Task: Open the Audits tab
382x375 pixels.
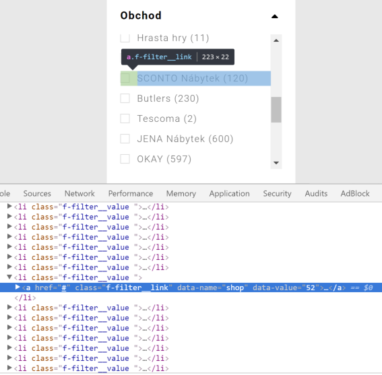Action: pos(316,194)
